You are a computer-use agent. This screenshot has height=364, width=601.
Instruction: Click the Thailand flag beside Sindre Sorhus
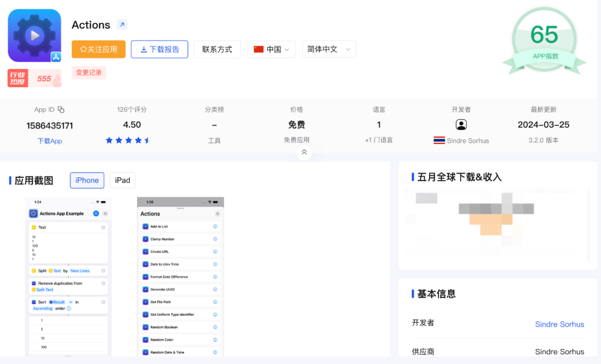(439, 141)
